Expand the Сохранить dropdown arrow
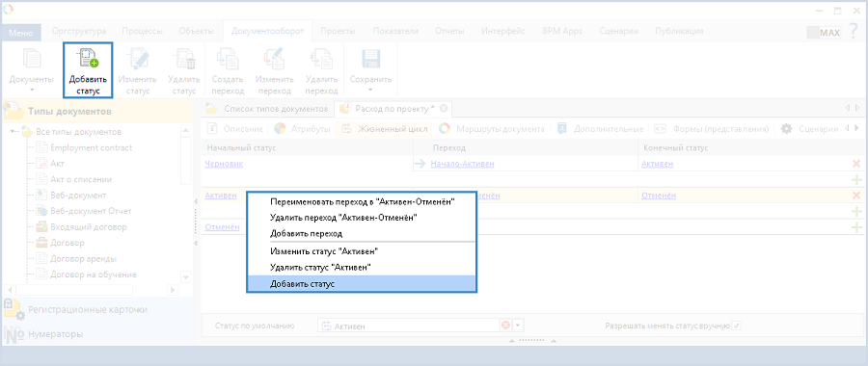Screen dimensions: 868x366 point(370,90)
